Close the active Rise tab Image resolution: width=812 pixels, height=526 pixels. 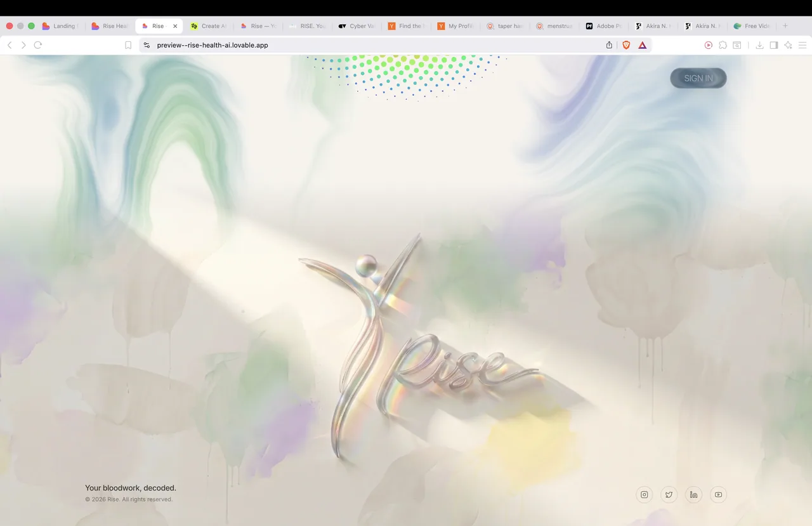175,26
